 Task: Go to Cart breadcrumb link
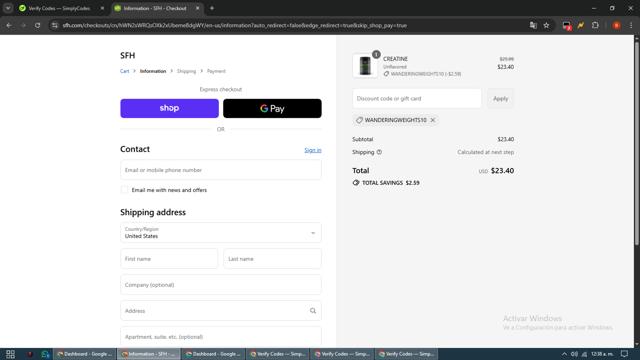[124, 71]
